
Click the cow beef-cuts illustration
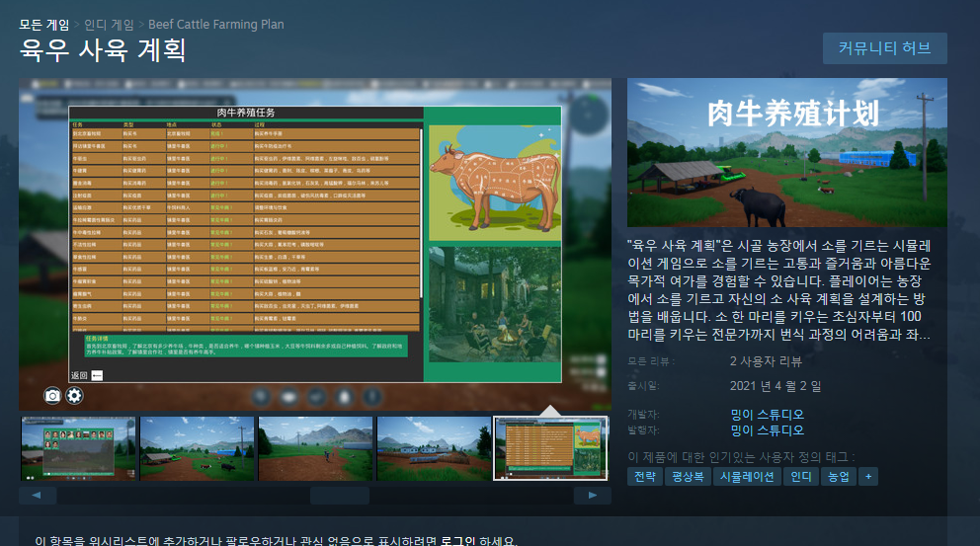(495, 183)
